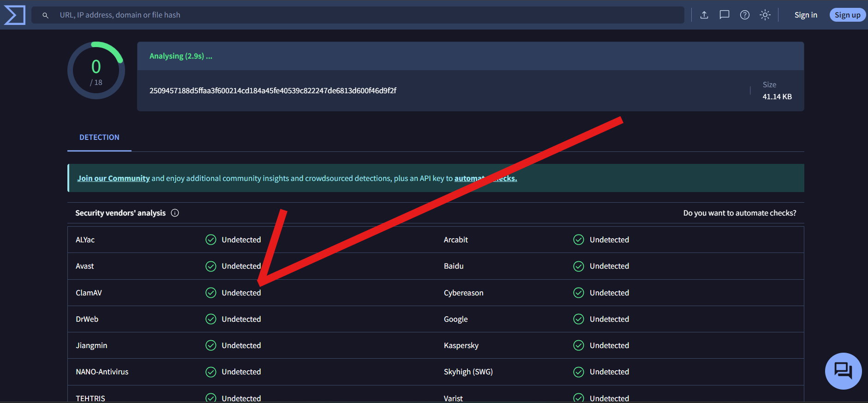The width and height of the screenshot is (868, 403).
Task: Click the Undetected result for Kaspersky
Action: [609, 345]
